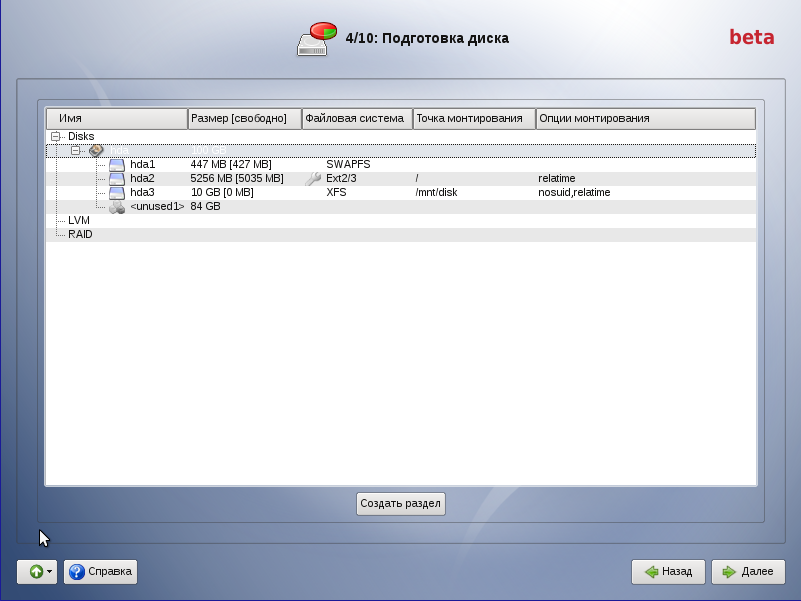
Task: Click the Файловая система column header
Action: (x=356, y=118)
